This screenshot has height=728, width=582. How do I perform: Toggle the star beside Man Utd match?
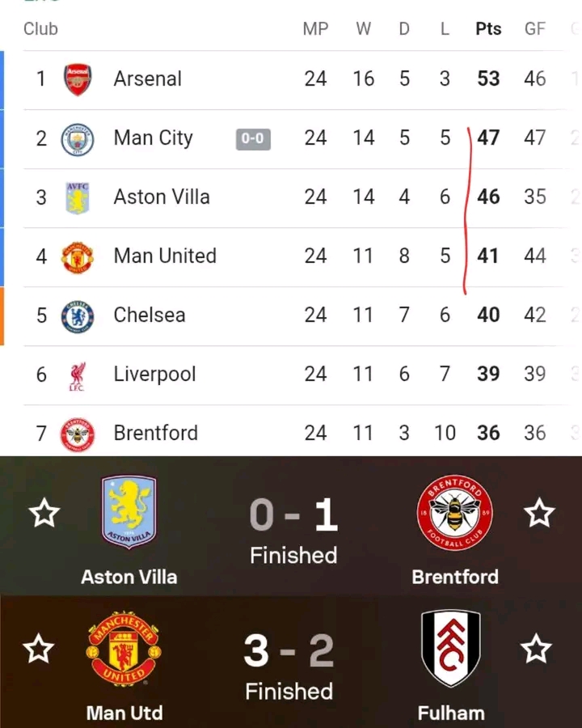pyautogui.click(x=37, y=649)
